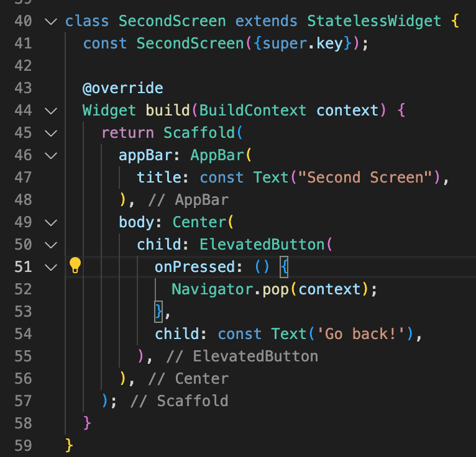The image size is (476, 457).
Task: Click the "Second Screen" title string
Action: pos(365,178)
